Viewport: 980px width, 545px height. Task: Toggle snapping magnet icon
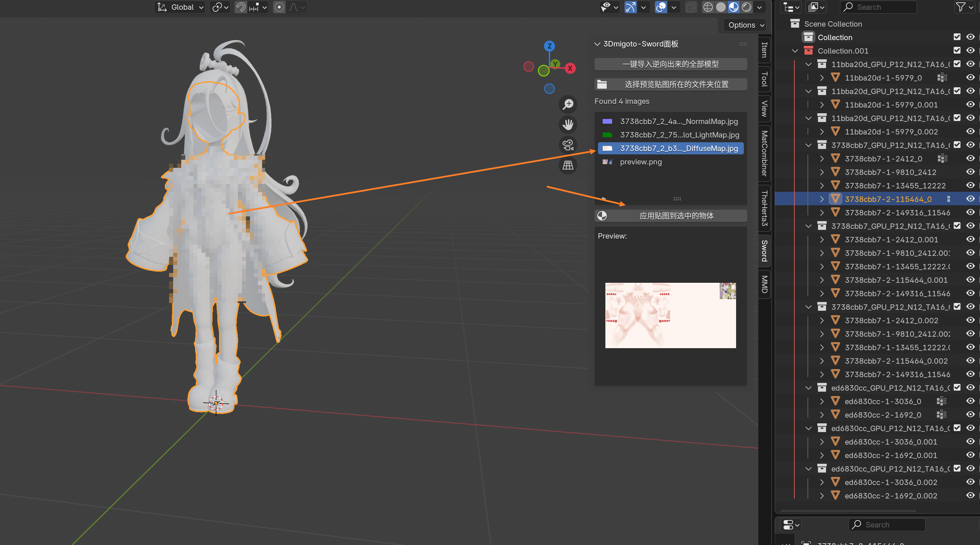[x=241, y=7]
